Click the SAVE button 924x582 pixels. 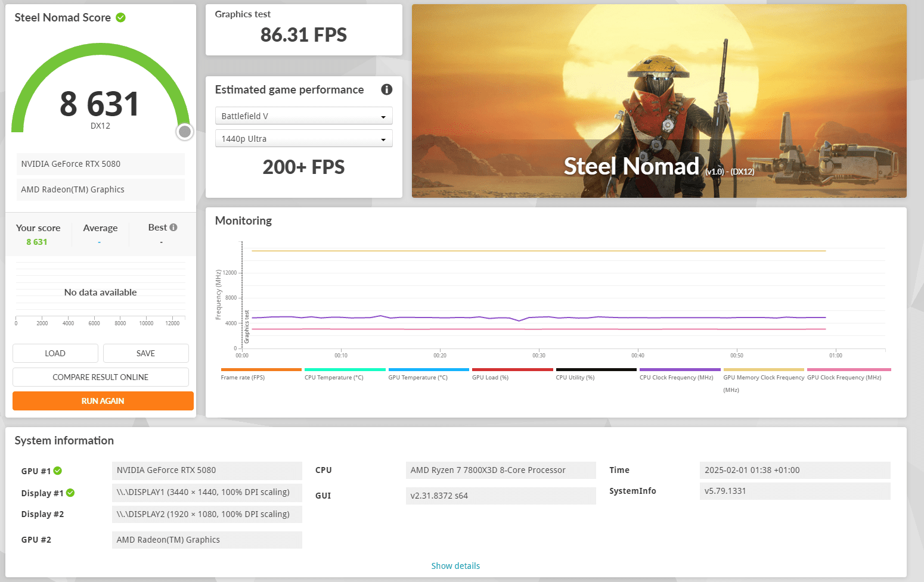coord(146,353)
